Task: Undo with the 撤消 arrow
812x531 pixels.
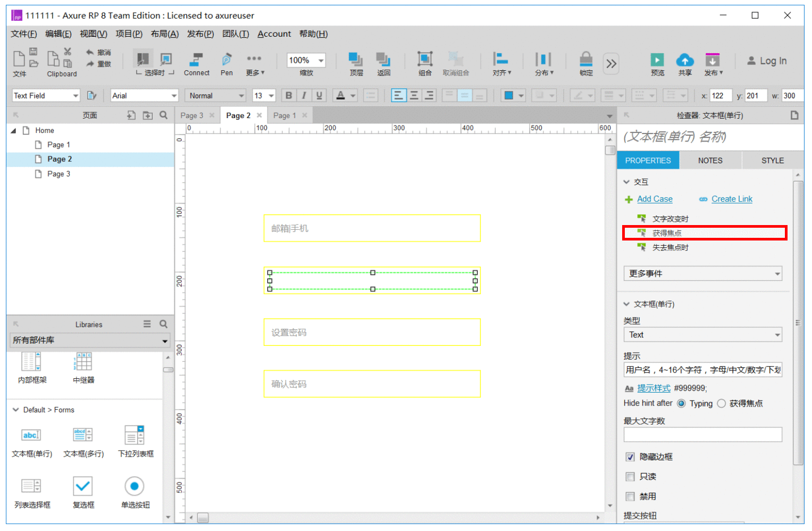Action: click(90, 52)
